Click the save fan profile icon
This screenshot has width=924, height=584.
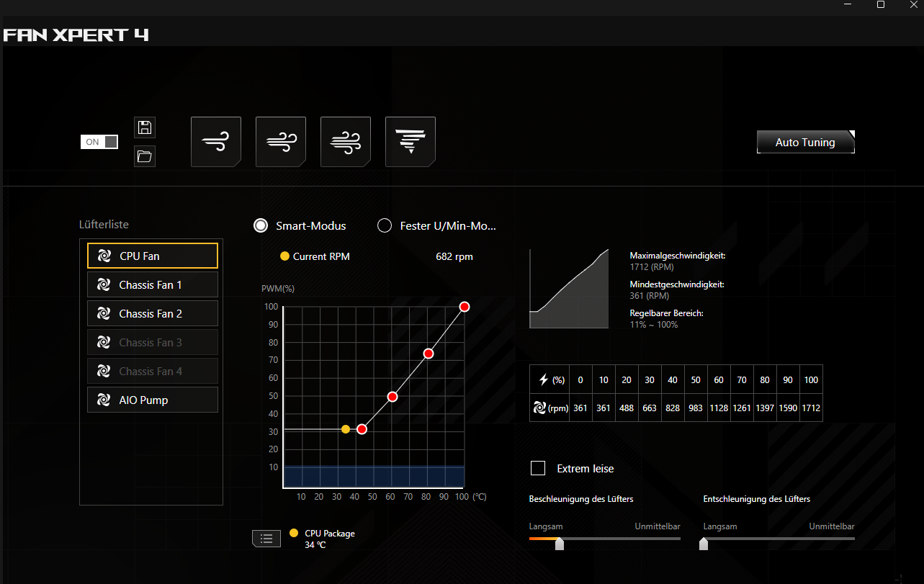[144, 127]
